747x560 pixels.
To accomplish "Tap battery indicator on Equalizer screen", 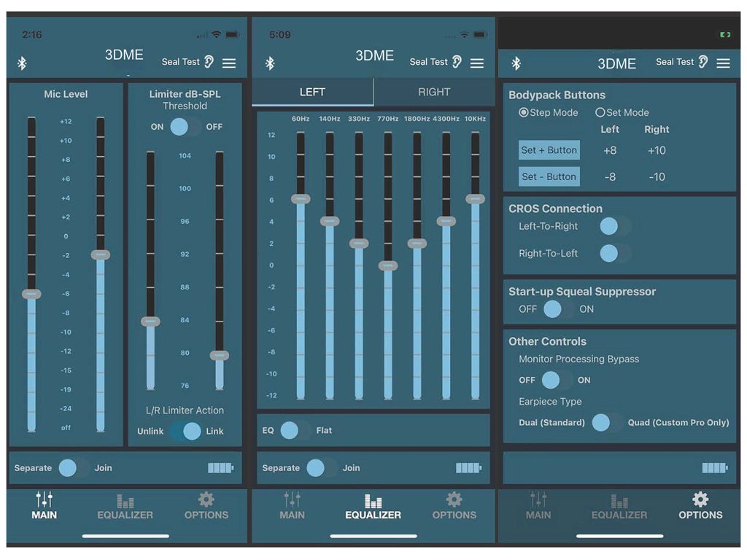I will (x=469, y=468).
